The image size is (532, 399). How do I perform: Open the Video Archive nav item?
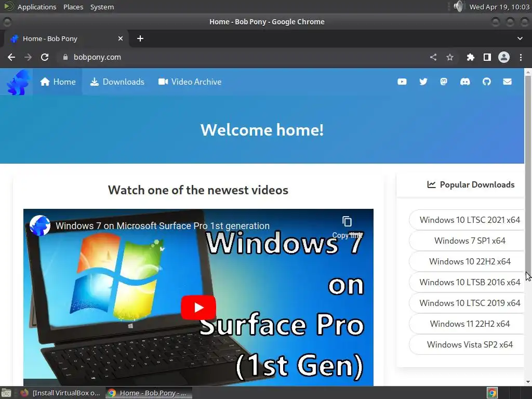[190, 82]
